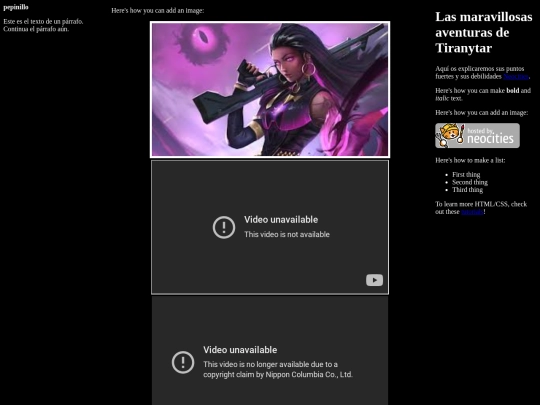Click the text "Here's how to make a list:"
This screenshot has height=405, width=540.
pos(470,160)
